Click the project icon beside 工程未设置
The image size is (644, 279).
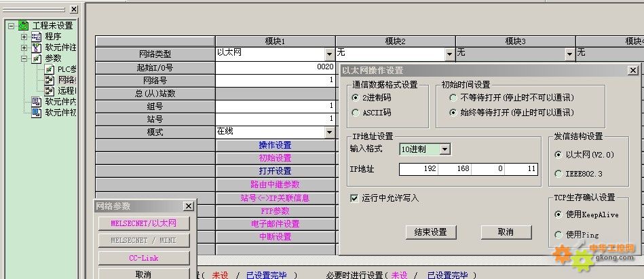(24, 26)
